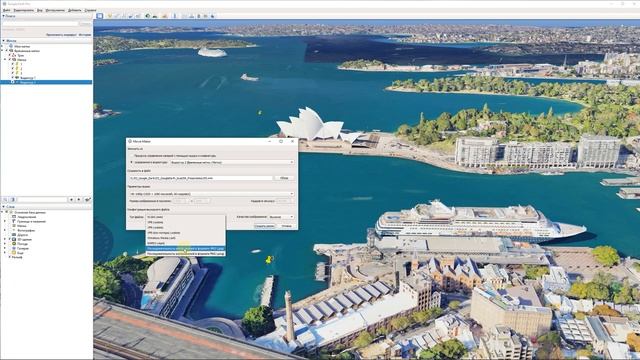Open the Файл menu
640x360 pixels.
(x=7, y=10)
